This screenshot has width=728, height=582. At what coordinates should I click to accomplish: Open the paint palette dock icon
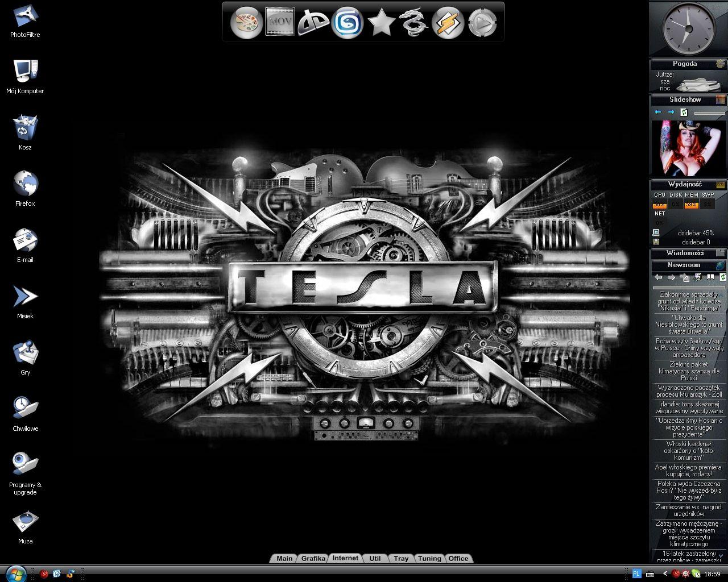pos(246,23)
